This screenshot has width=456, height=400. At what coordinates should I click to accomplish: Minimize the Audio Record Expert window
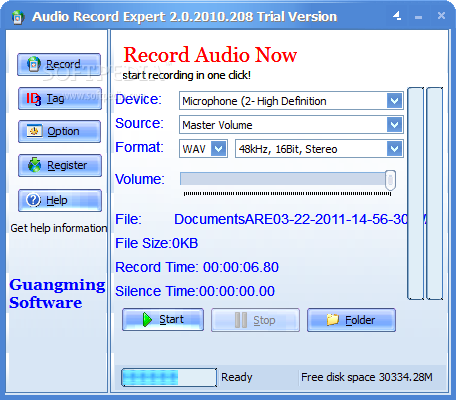coord(419,17)
